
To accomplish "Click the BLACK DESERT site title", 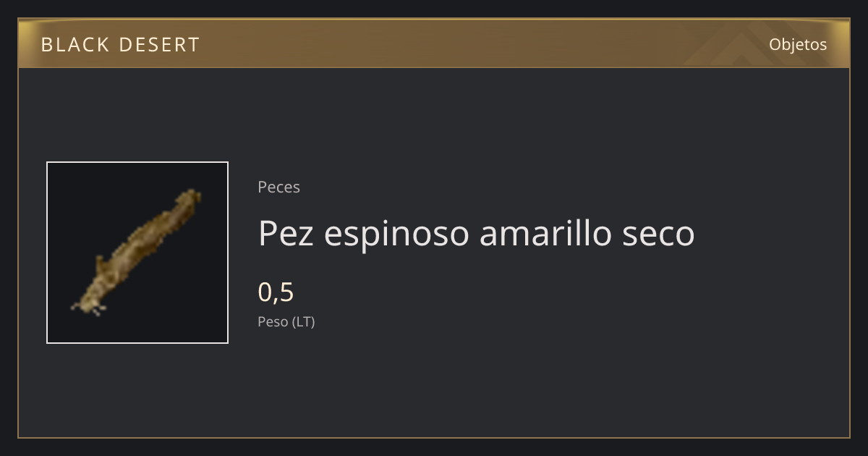I will tap(120, 45).
